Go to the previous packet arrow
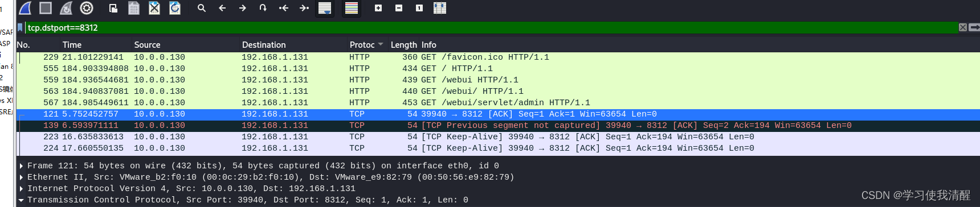The height and width of the screenshot is (207, 980). click(x=222, y=8)
